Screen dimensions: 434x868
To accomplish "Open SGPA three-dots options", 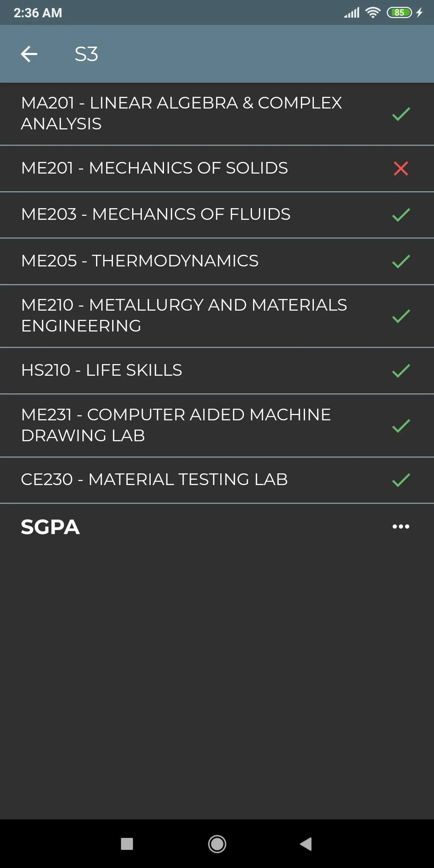I will (401, 526).
